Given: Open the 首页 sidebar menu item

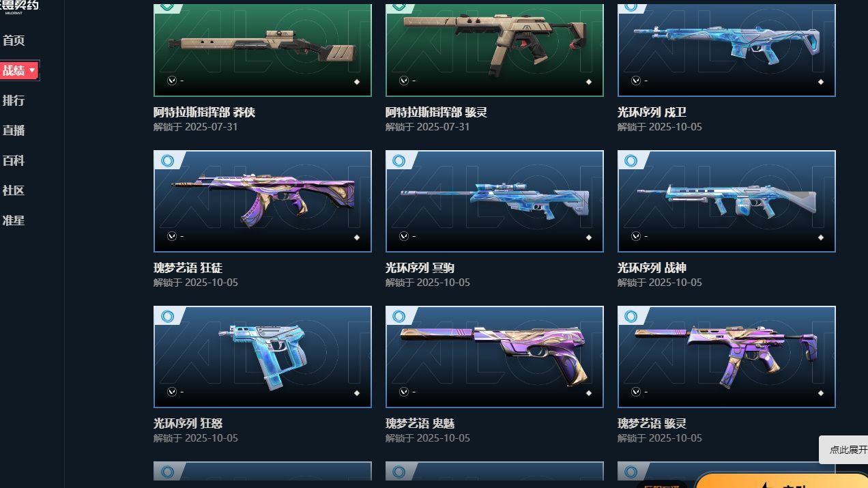Looking at the screenshot, I should click(14, 40).
